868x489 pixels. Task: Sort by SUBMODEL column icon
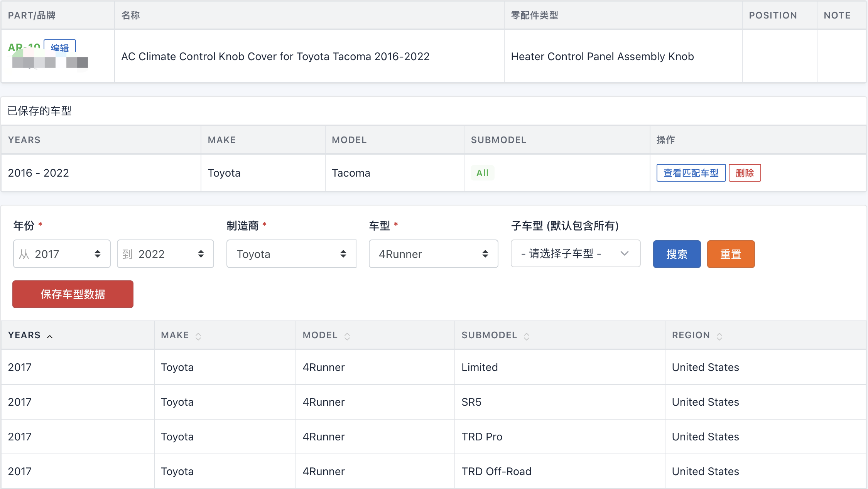[527, 336]
